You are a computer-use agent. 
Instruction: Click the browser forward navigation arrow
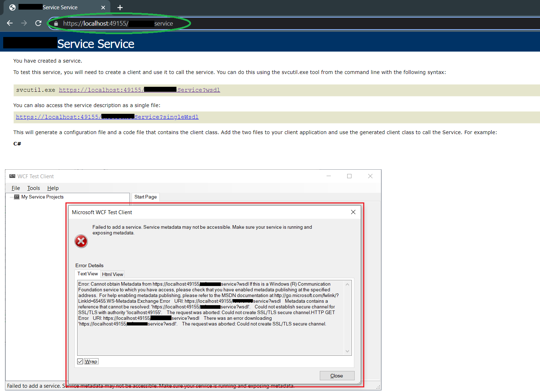pos(24,23)
